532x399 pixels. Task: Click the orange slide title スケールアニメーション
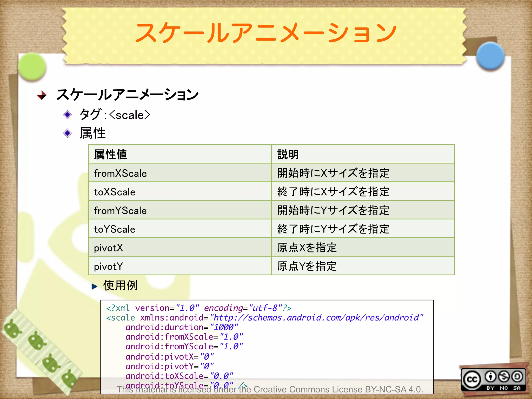[265, 33]
